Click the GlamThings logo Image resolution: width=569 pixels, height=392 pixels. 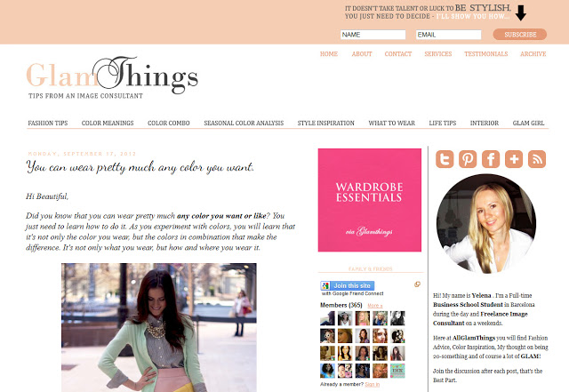pyautogui.click(x=113, y=77)
